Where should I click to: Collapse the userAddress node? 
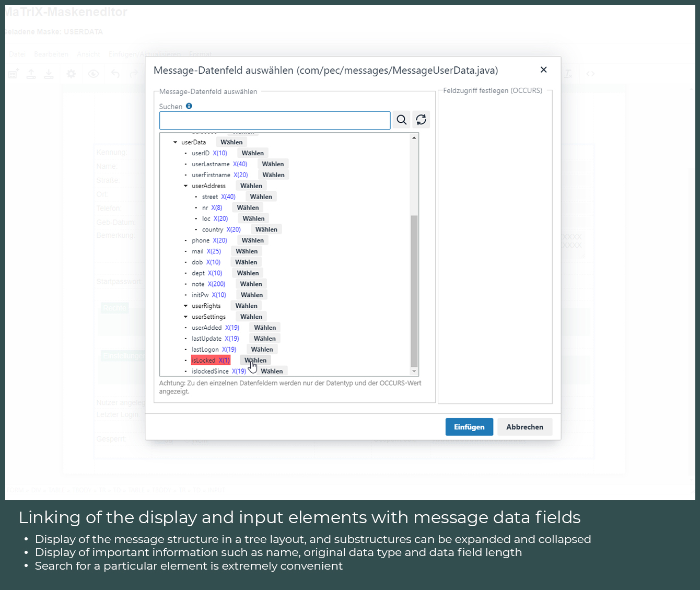click(x=186, y=186)
